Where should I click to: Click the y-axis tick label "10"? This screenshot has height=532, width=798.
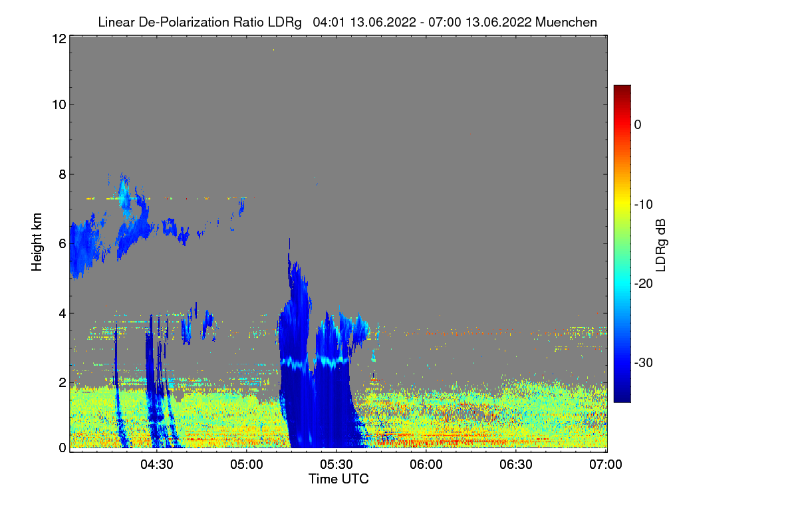(59, 104)
